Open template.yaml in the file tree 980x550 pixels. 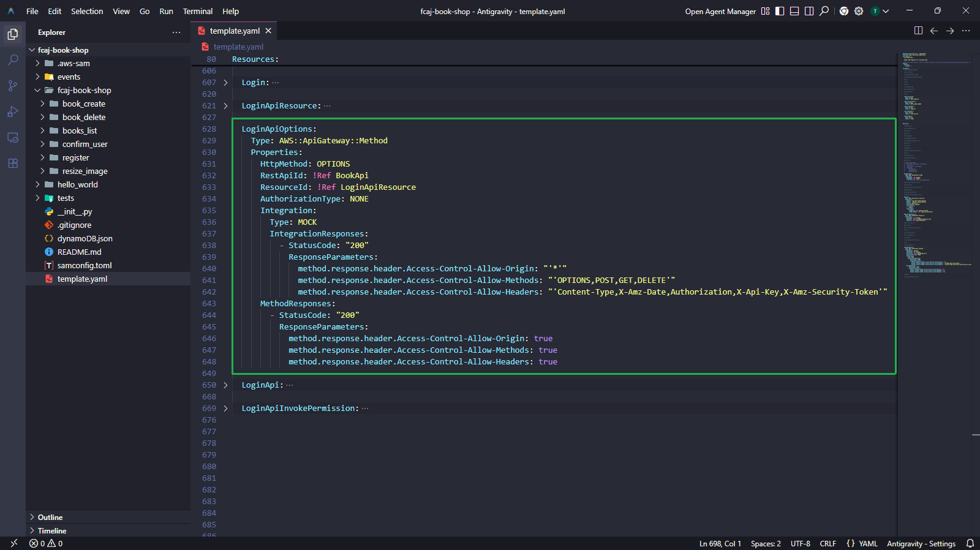(108, 279)
